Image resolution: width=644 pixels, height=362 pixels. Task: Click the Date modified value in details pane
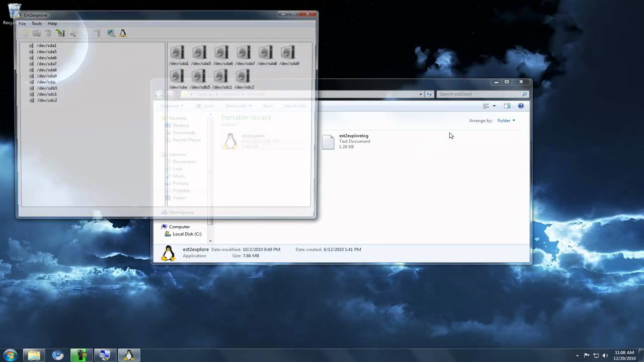point(262,249)
